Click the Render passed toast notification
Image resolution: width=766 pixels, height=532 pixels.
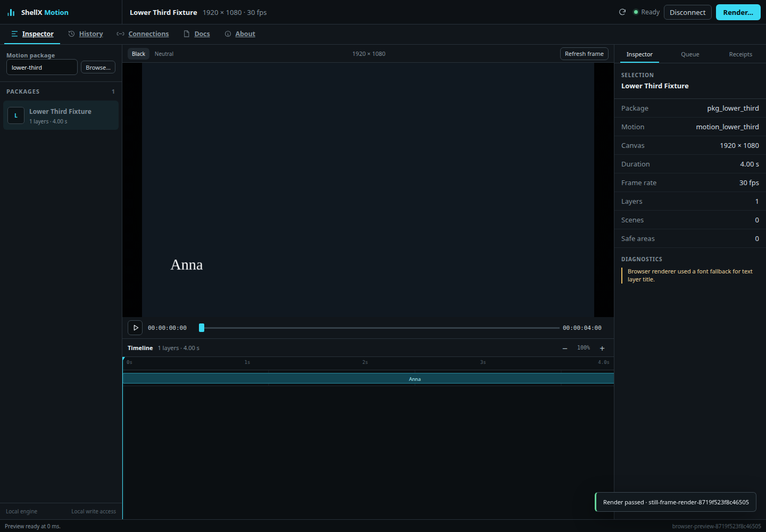point(676,502)
